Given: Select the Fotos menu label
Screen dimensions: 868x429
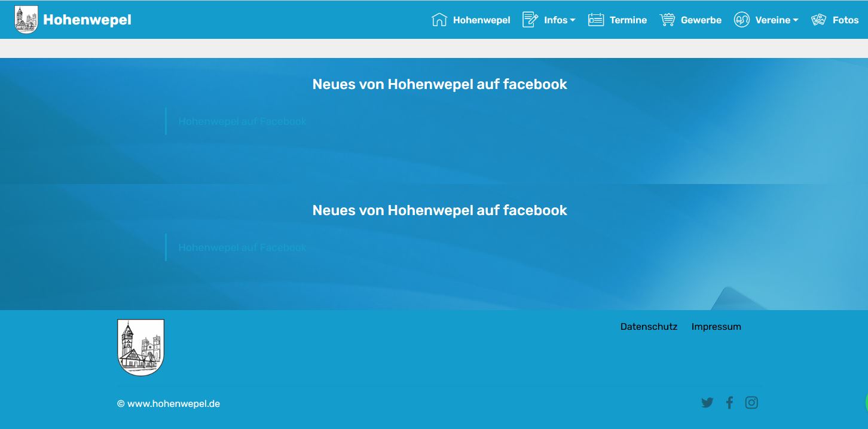Looking at the screenshot, I should pos(845,20).
